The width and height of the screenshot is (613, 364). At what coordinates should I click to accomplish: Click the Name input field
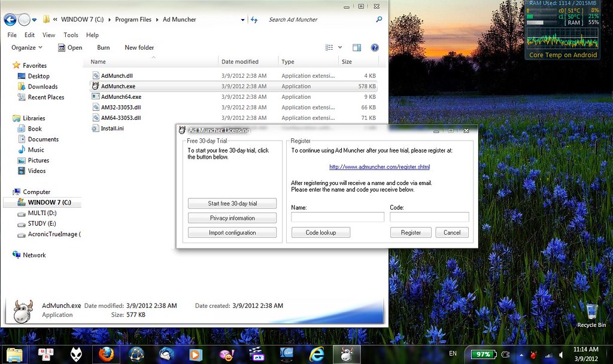click(x=338, y=217)
